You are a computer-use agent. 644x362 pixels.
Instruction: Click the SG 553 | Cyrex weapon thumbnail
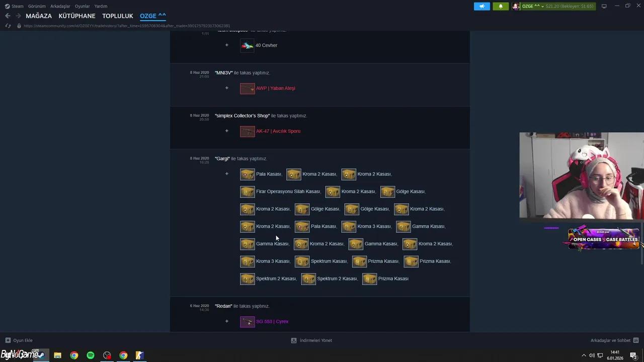[247, 322]
